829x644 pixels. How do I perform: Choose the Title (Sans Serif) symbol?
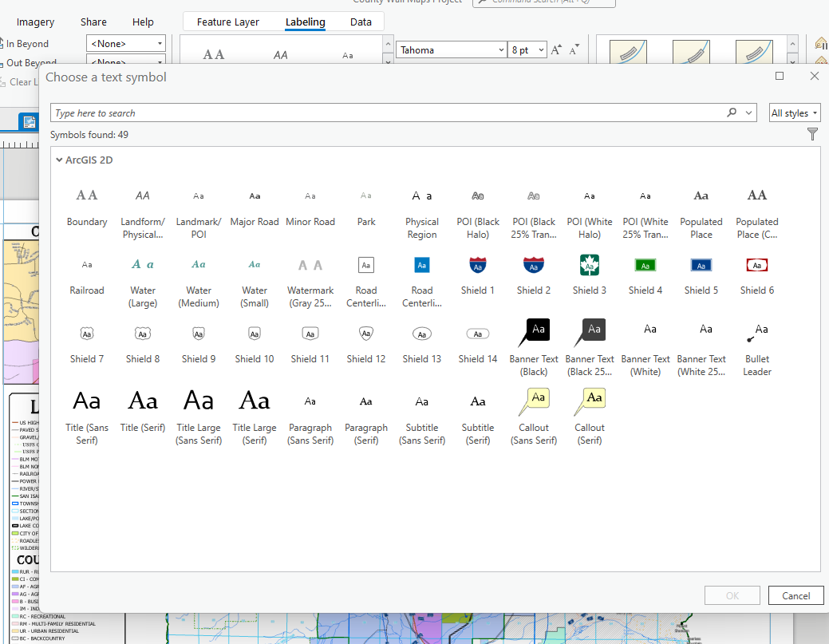[x=86, y=400]
